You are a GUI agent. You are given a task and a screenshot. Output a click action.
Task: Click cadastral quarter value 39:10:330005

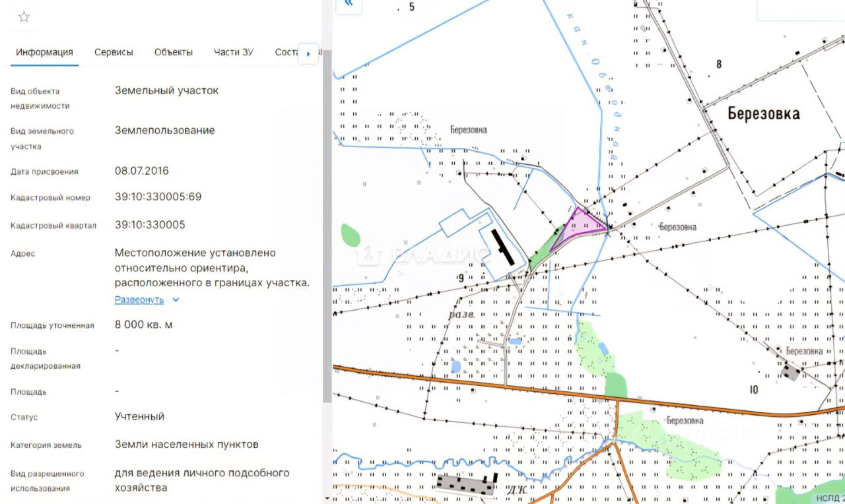pos(150,224)
